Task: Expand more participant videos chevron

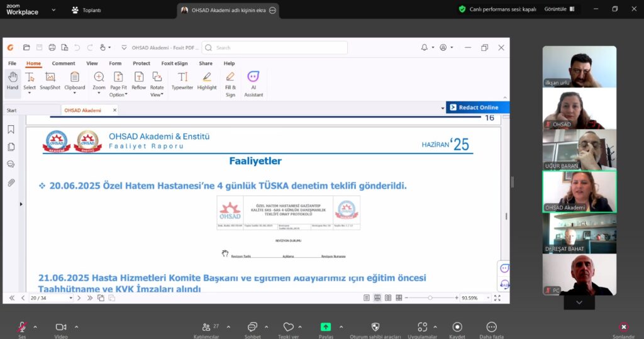Action: click(x=579, y=303)
